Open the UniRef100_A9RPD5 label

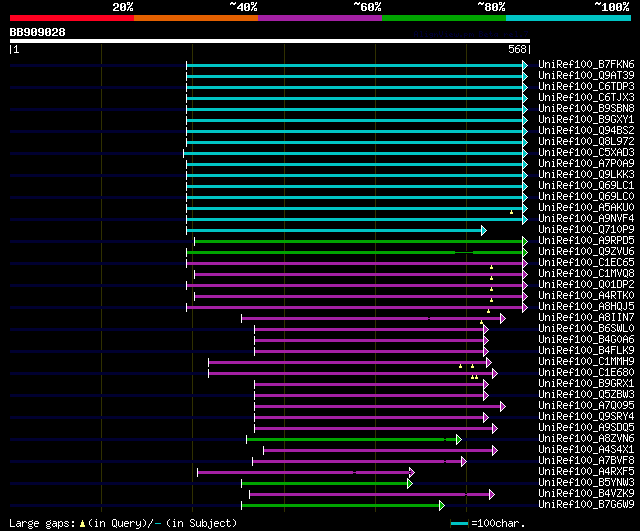(586, 241)
